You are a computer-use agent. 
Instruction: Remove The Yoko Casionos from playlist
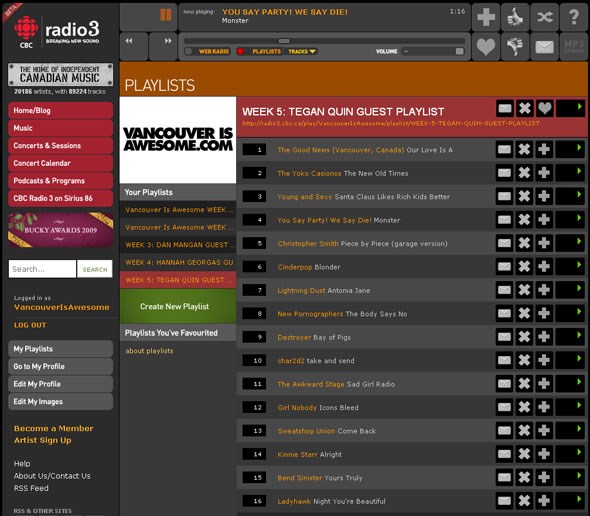coord(525,173)
